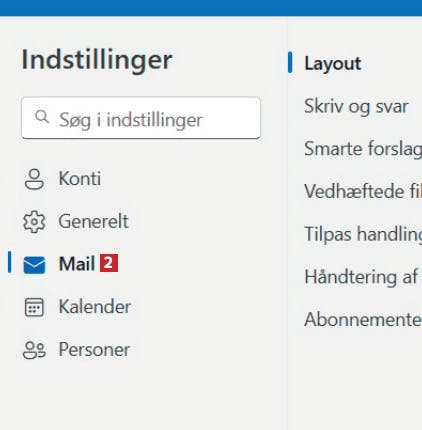The height and width of the screenshot is (430, 422).
Task: Click the Generelt gear icon
Action: [x=34, y=222]
